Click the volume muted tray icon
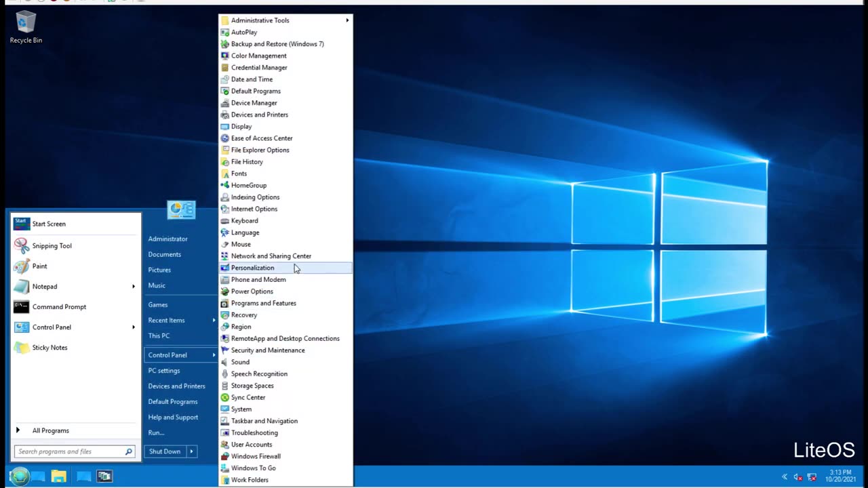Image resolution: width=868 pixels, height=488 pixels. (x=798, y=477)
